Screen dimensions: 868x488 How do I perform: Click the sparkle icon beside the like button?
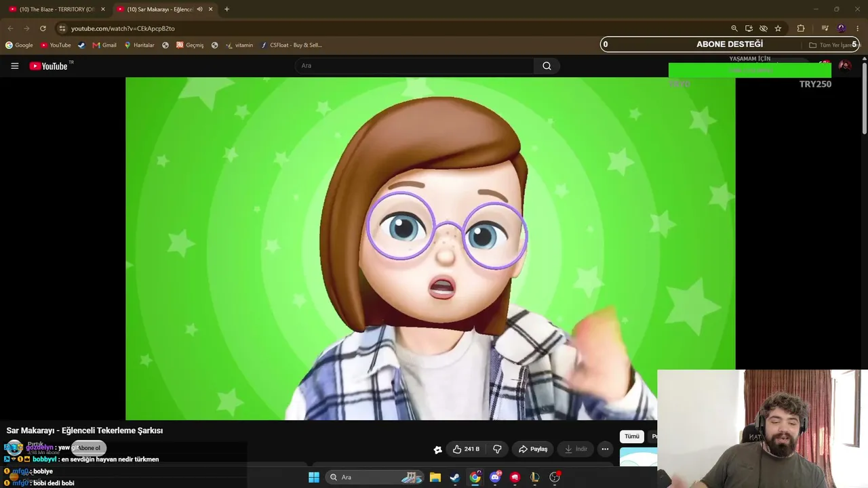click(437, 449)
